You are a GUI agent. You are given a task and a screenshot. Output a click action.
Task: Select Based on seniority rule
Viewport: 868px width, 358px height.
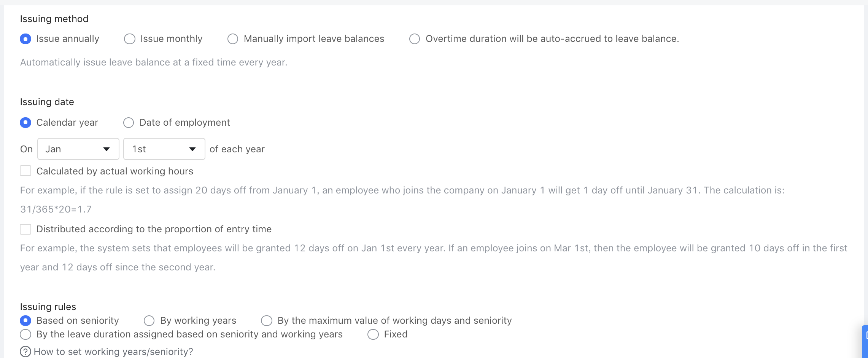25,321
